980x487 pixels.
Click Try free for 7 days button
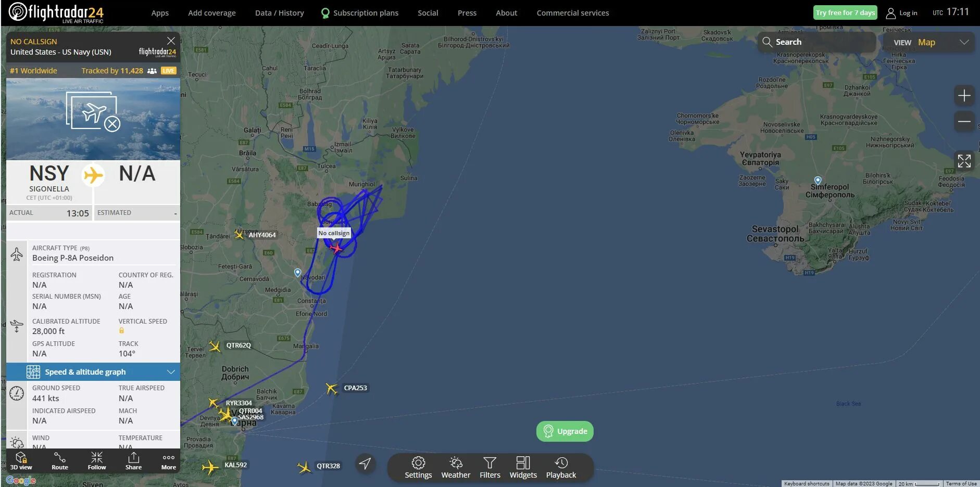click(x=845, y=12)
